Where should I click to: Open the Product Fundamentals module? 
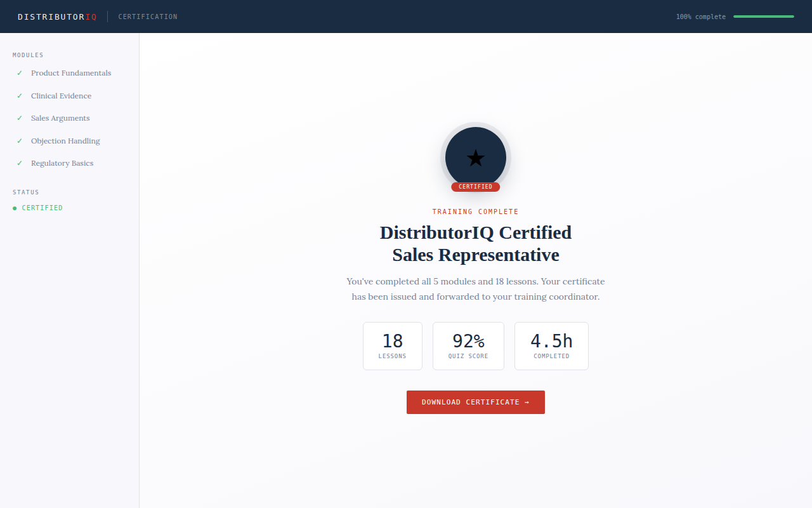coord(71,73)
